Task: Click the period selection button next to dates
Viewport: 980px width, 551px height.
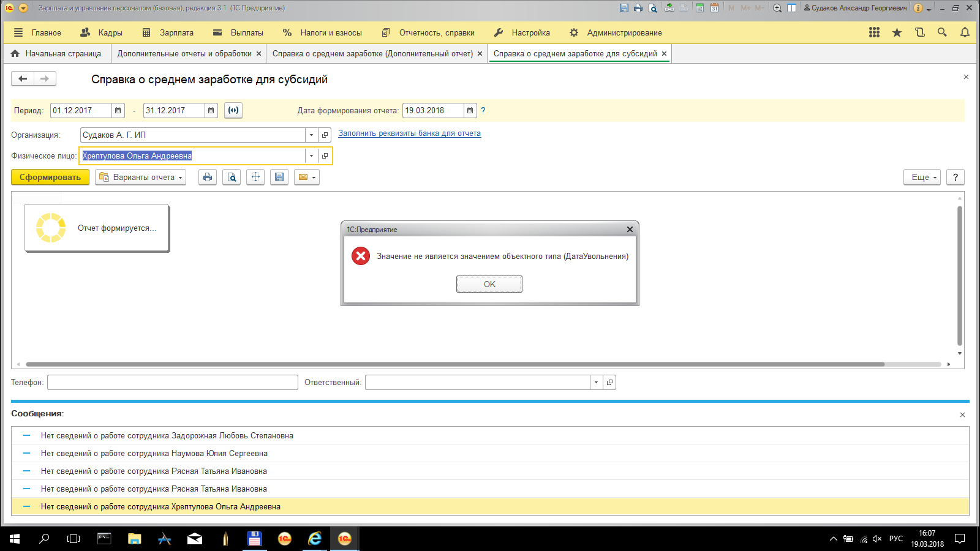Action: point(233,110)
